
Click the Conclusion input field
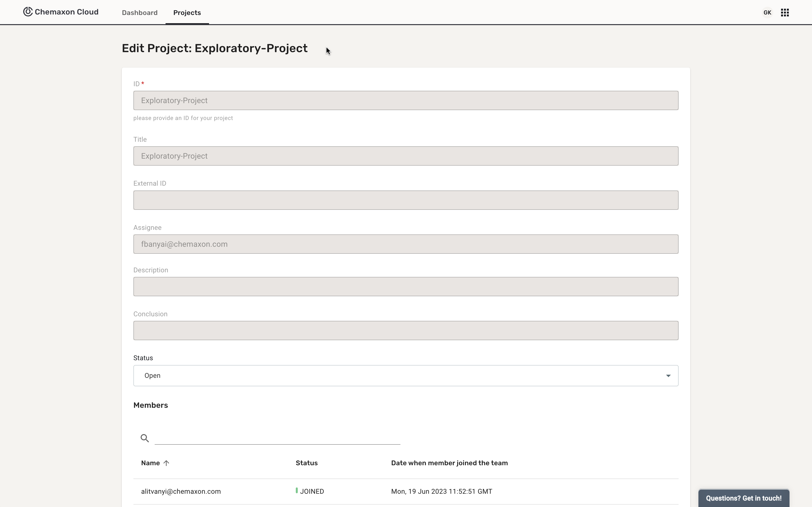pyautogui.click(x=405, y=331)
